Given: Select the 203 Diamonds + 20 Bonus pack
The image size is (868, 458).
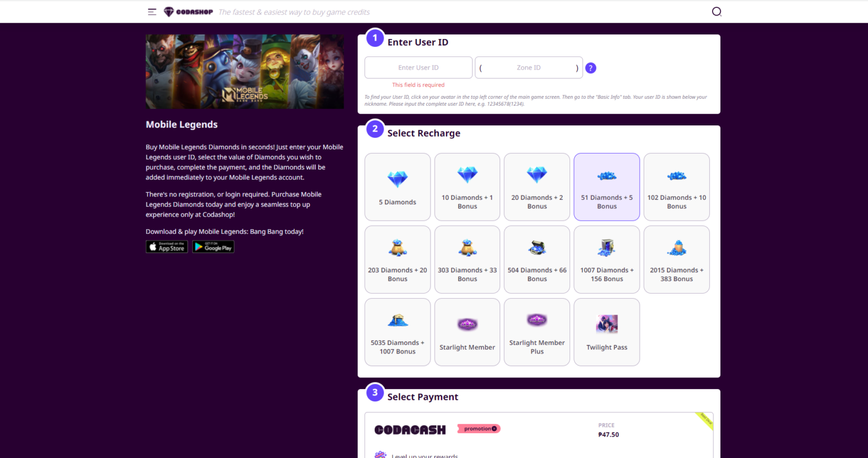Looking at the screenshot, I should pyautogui.click(x=397, y=259).
